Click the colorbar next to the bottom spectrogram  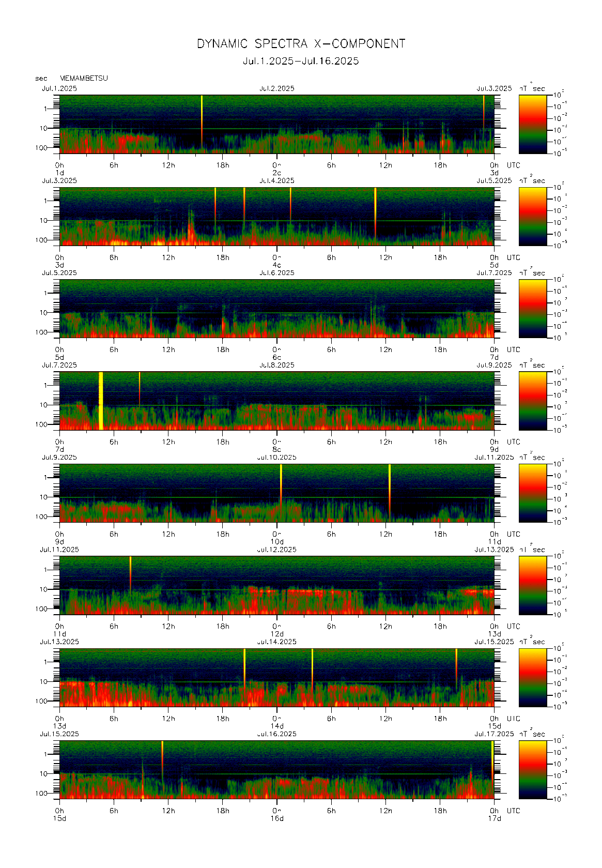point(532,770)
